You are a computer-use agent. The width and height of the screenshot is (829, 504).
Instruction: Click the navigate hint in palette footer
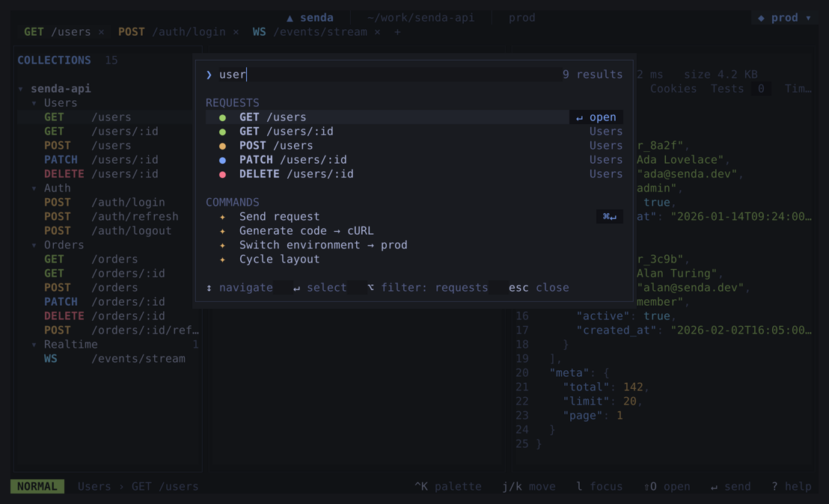click(239, 288)
